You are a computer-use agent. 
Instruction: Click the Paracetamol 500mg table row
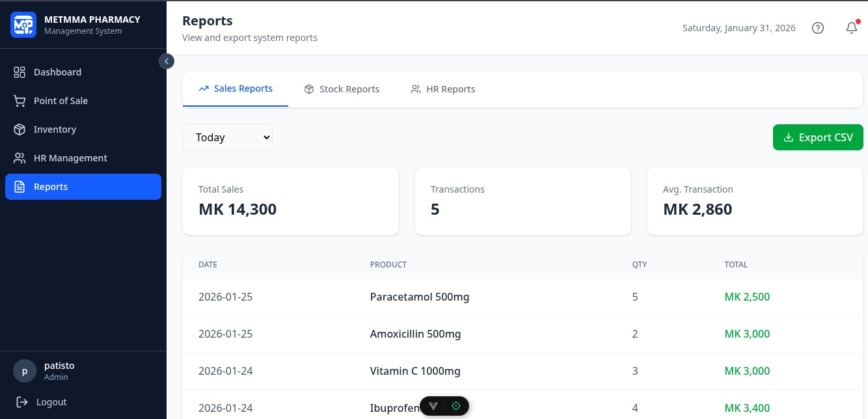pos(523,297)
